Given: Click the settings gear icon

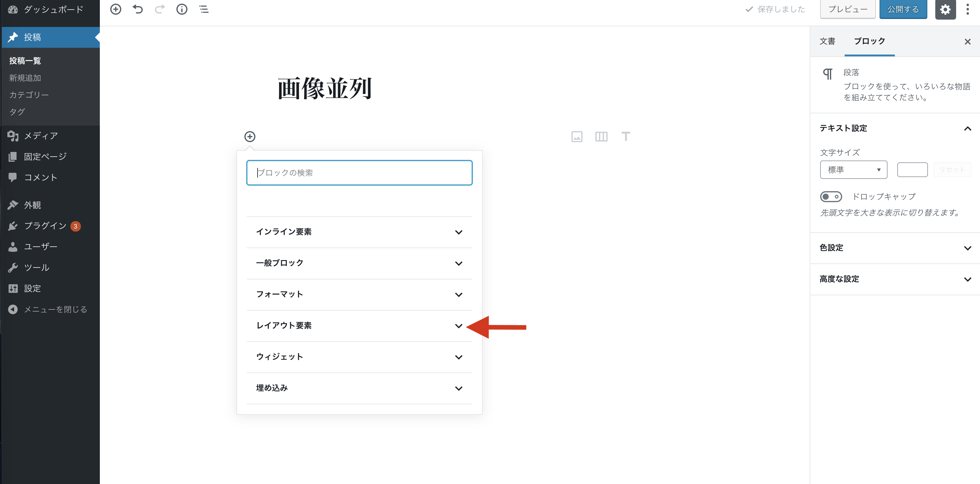Looking at the screenshot, I should [x=945, y=9].
